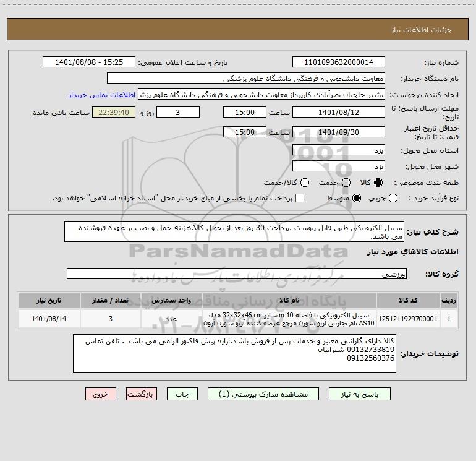
Task: Click the price validity date 1401/09/30
Action: pos(339,132)
